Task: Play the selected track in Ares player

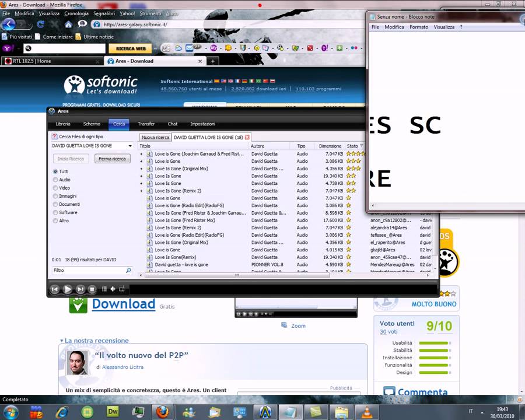Action: [67, 289]
